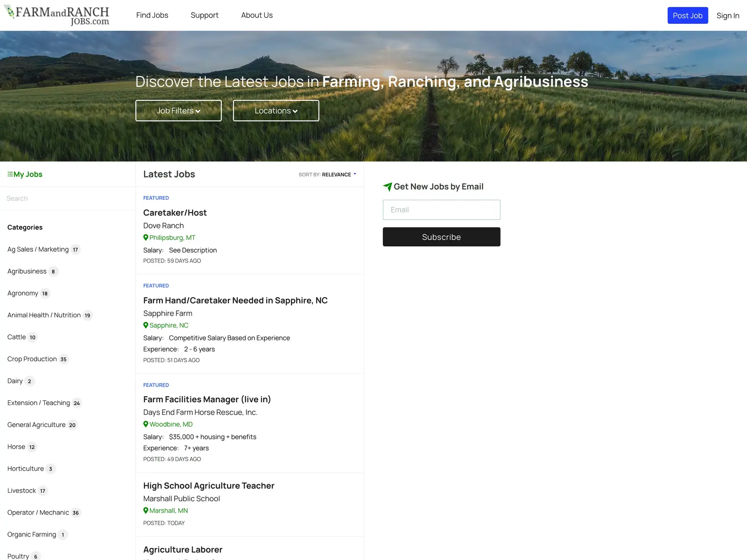747x560 pixels.
Task: Click the location pin beside Philipsburg, MT
Action: point(146,238)
